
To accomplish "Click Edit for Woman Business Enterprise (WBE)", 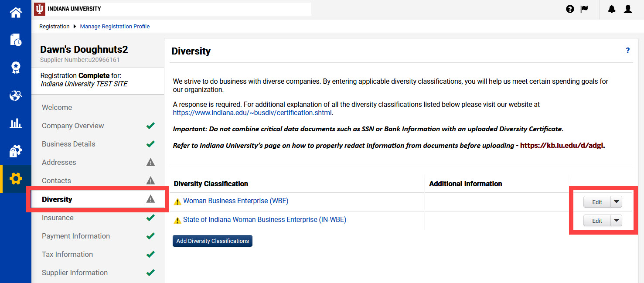I will 597,202.
